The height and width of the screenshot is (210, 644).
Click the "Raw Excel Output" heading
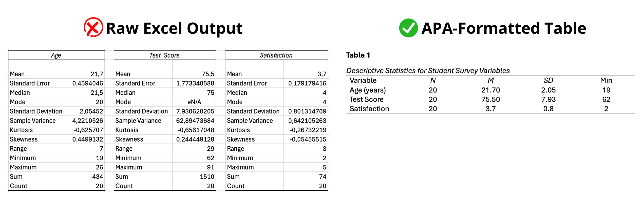tap(174, 28)
